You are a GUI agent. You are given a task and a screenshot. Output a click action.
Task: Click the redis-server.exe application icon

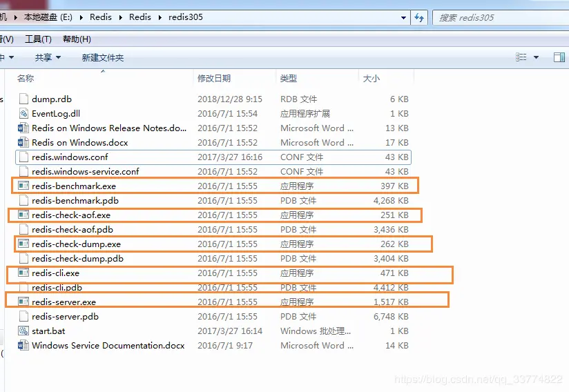pyautogui.click(x=23, y=302)
